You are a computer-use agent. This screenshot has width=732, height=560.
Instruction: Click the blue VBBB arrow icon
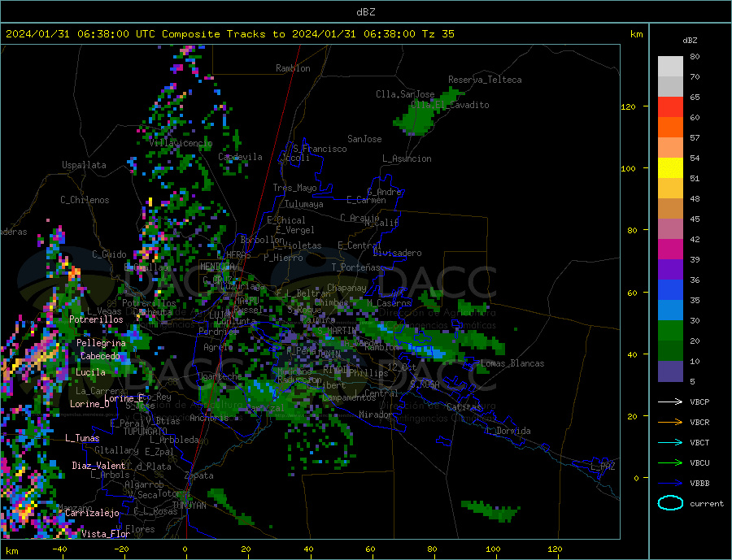pyautogui.click(x=670, y=483)
